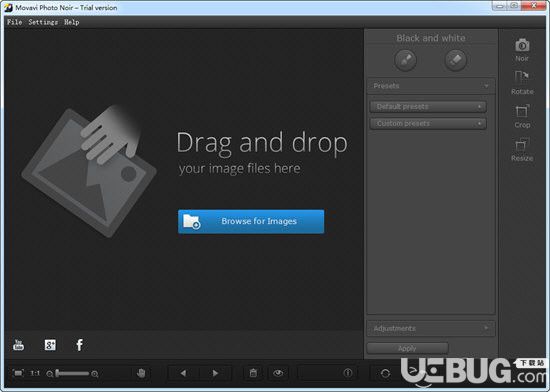Image resolution: width=550 pixels, height=392 pixels.
Task: Click the zoom slider track
Action: click(x=73, y=373)
